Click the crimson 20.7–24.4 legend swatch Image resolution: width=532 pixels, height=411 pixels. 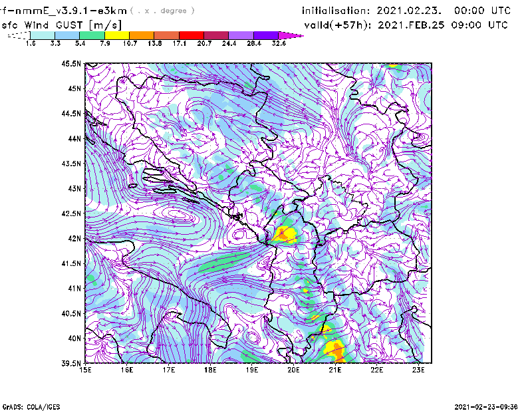[x=217, y=35]
